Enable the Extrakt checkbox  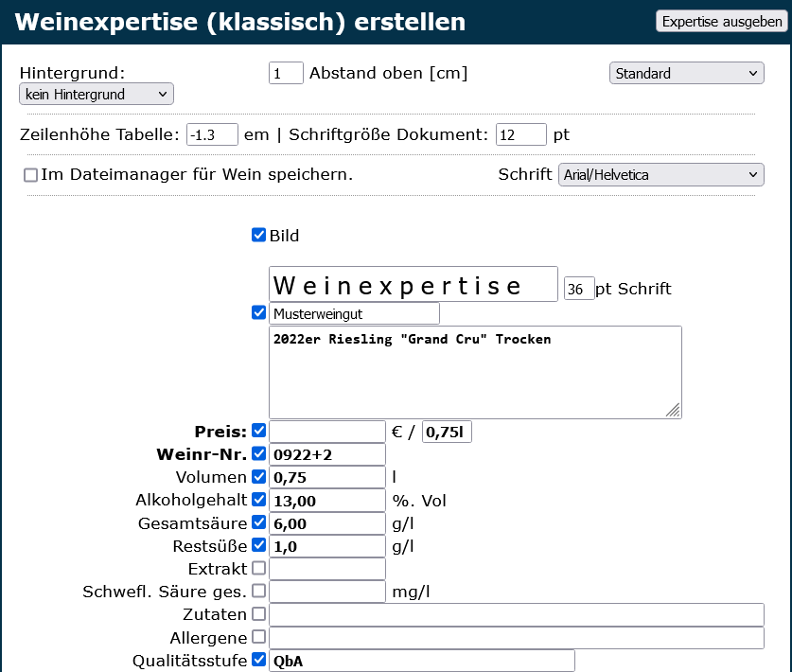coord(258,568)
